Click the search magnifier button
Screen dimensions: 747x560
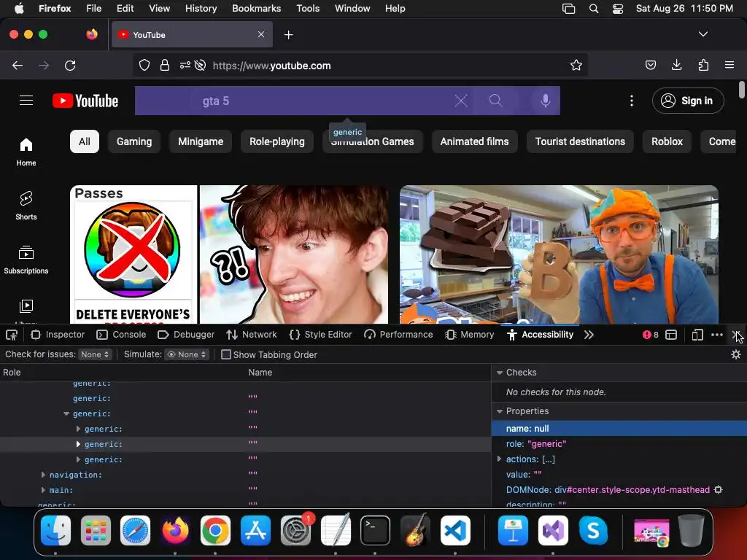click(x=495, y=101)
